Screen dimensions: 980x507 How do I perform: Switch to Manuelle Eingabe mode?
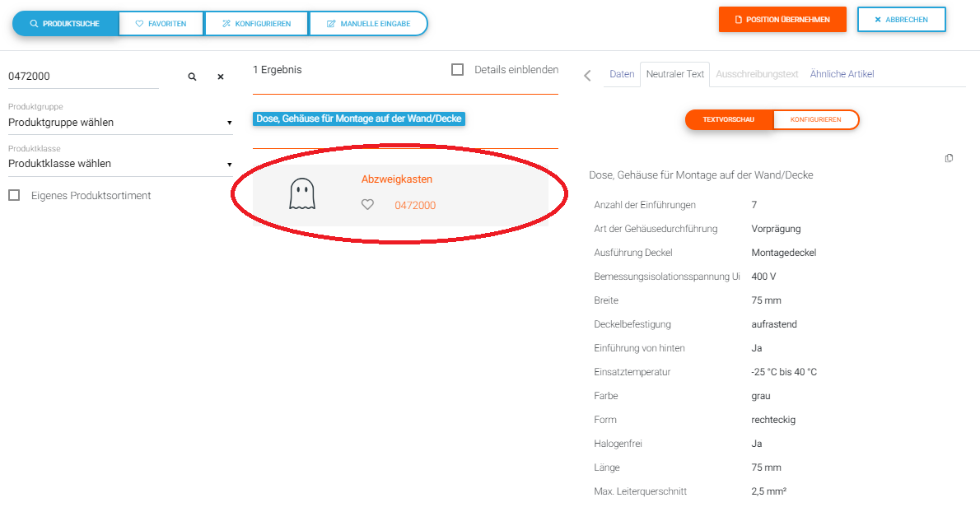(x=368, y=24)
